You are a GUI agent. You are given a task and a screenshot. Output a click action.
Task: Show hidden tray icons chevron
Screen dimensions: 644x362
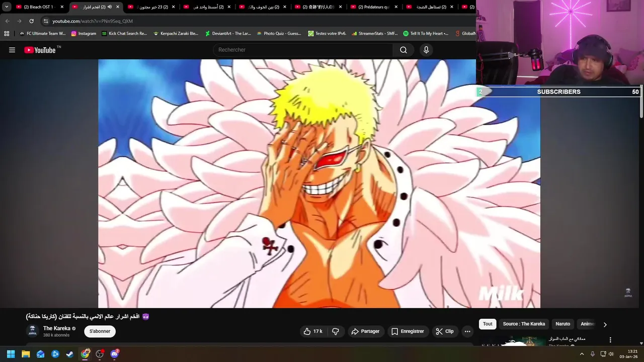[582, 354]
